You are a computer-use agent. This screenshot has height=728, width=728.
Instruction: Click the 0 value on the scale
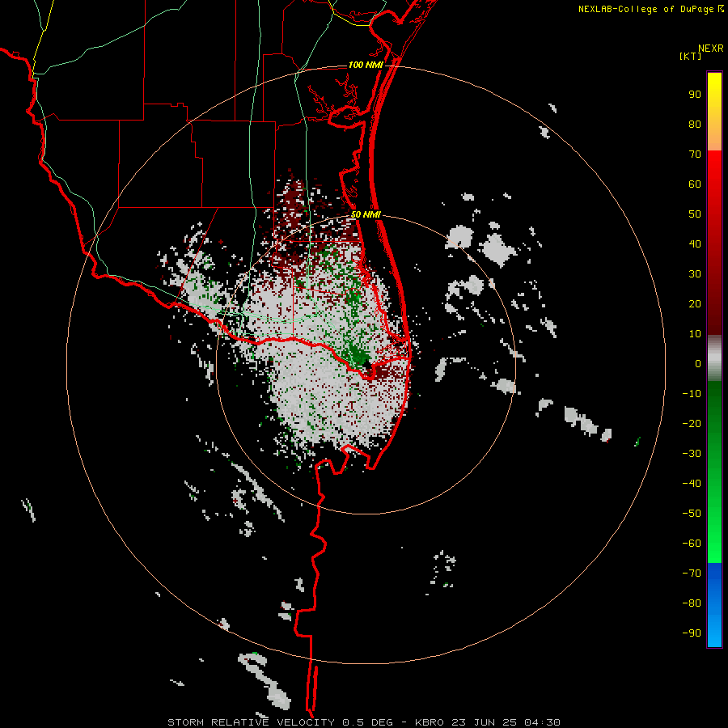(x=698, y=364)
